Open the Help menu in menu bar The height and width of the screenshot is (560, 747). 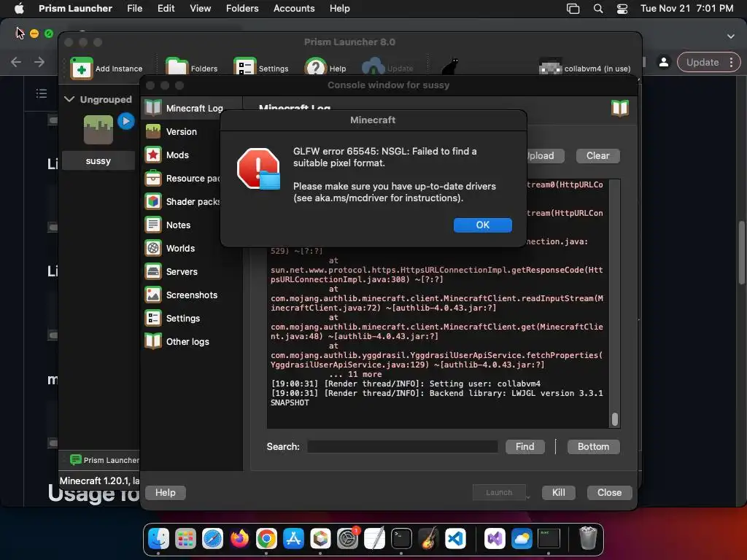[340, 8]
